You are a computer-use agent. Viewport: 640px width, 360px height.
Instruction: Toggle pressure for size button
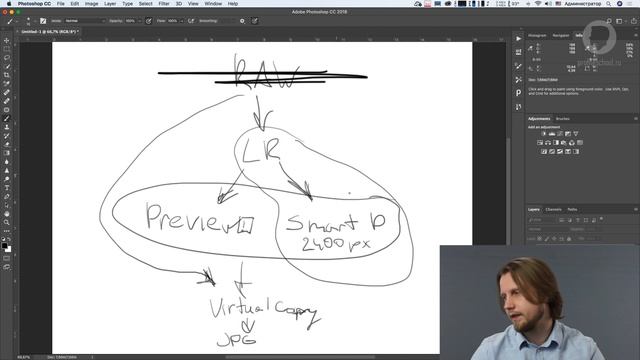pyautogui.click(x=255, y=21)
